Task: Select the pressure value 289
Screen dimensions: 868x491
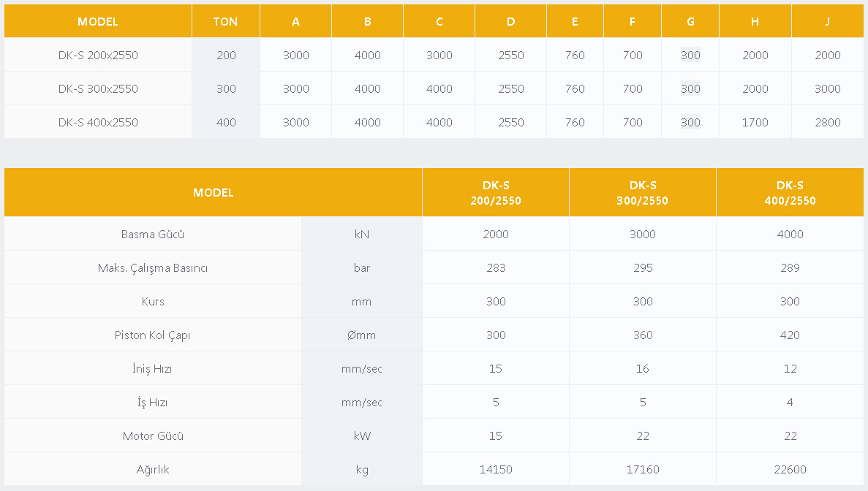Action: pyautogui.click(x=790, y=268)
